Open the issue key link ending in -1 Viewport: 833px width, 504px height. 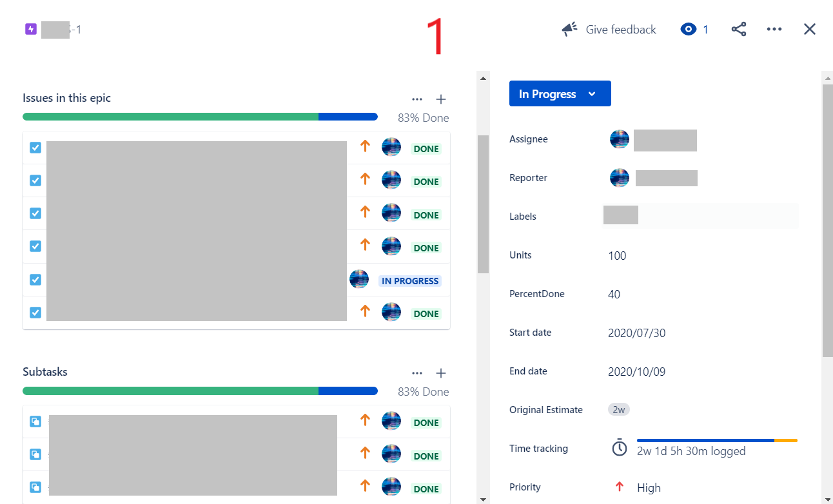(x=61, y=30)
